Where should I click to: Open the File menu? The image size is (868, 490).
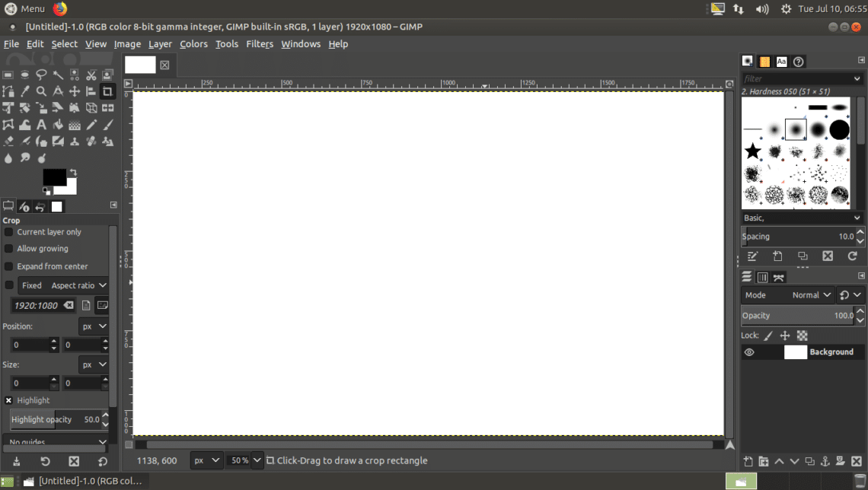pyautogui.click(x=11, y=44)
